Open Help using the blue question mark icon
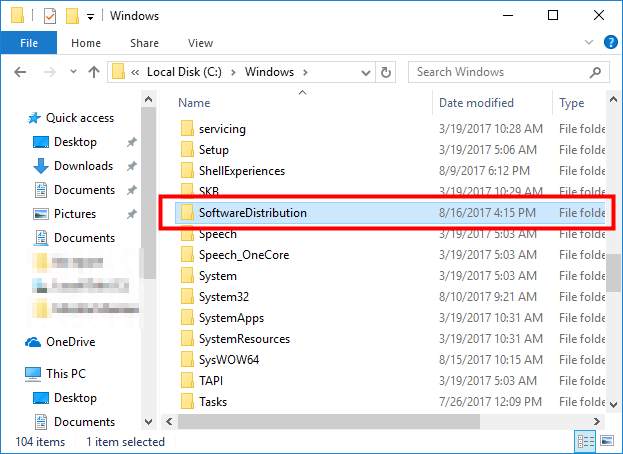This screenshot has height=454, width=623. click(x=608, y=44)
